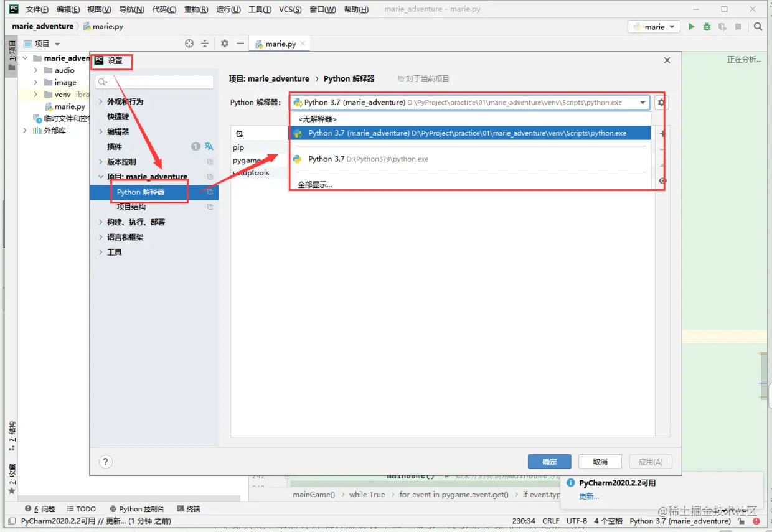Open project panel gear options
The image size is (772, 532).
(x=225, y=44)
